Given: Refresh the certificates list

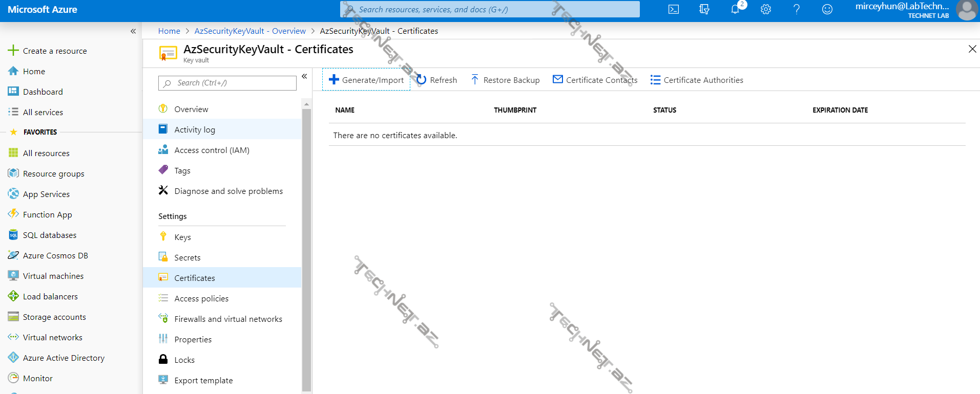Looking at the screenshot, I should click(437, 80).
